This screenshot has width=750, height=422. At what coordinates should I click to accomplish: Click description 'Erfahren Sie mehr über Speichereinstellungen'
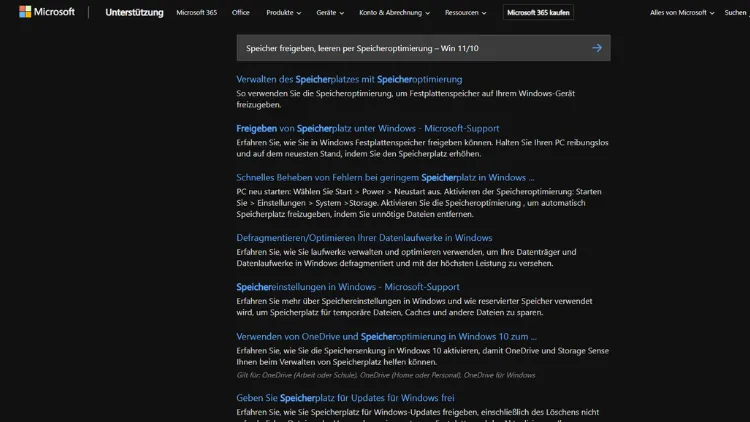[414, 307]
